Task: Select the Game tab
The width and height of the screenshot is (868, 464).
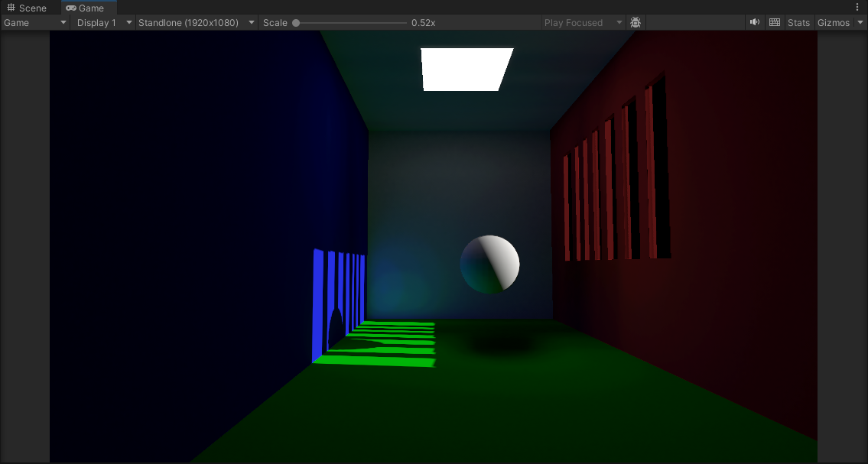Action: pyautogui.click(x=85, y=8)
